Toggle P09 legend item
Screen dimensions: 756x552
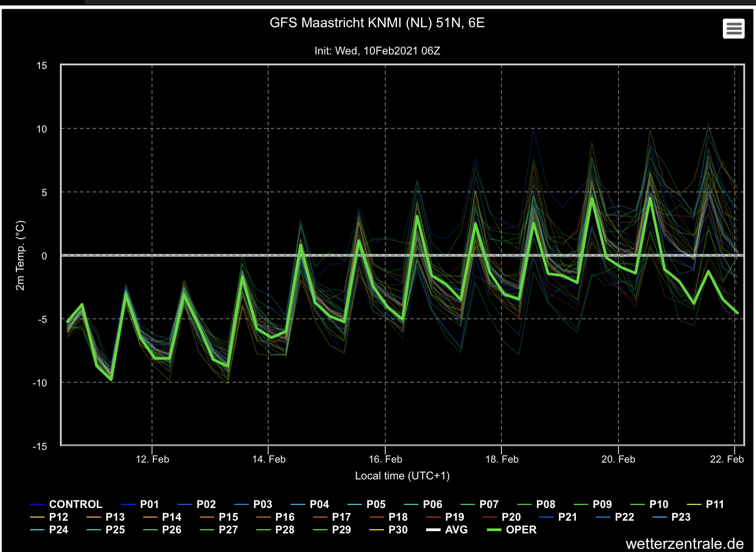tap(593, 504)
